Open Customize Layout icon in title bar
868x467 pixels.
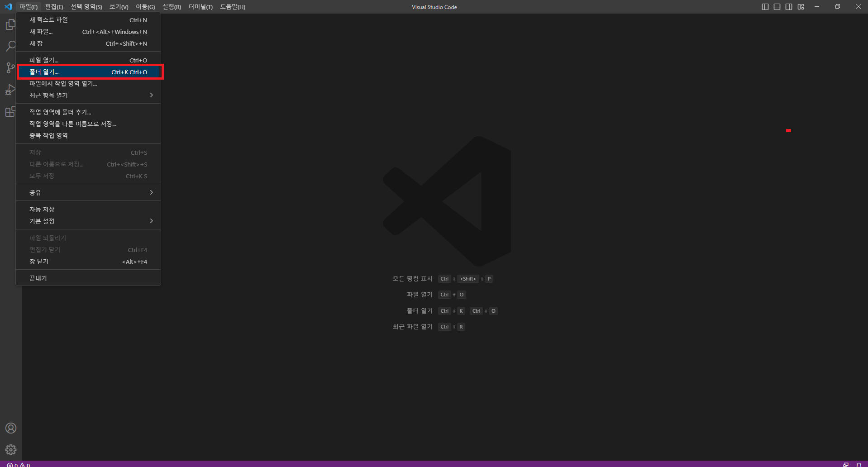pos(801,7)
